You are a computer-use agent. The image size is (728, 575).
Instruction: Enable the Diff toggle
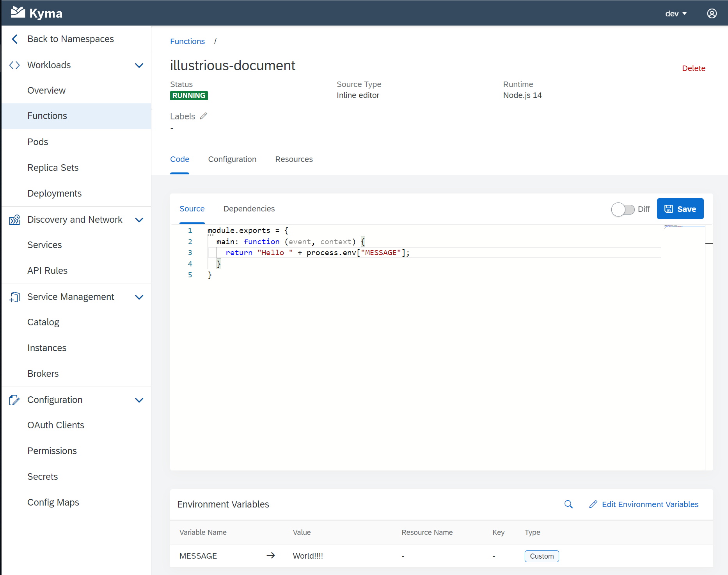click(623, 209)
